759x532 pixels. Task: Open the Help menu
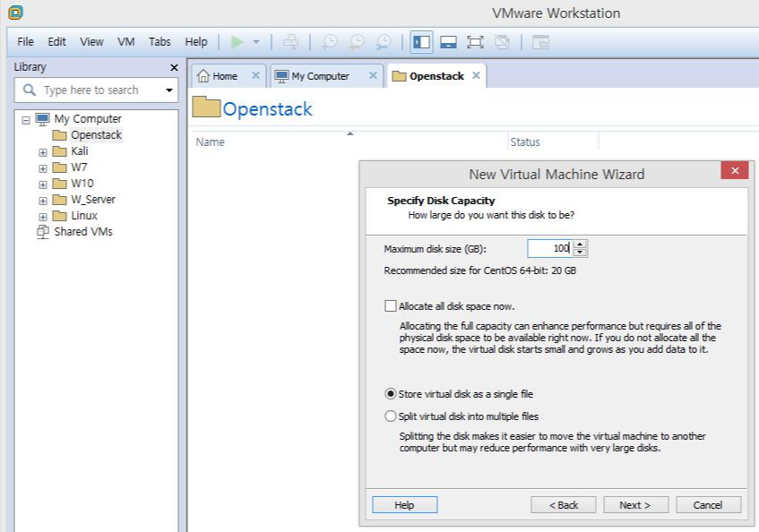(196, 42)
